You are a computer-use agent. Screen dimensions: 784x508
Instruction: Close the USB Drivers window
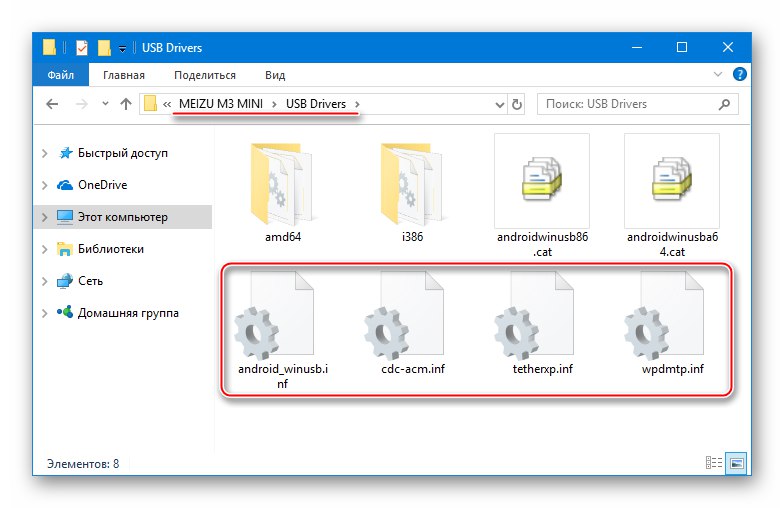pyautogui.click(x=728, y=48)
